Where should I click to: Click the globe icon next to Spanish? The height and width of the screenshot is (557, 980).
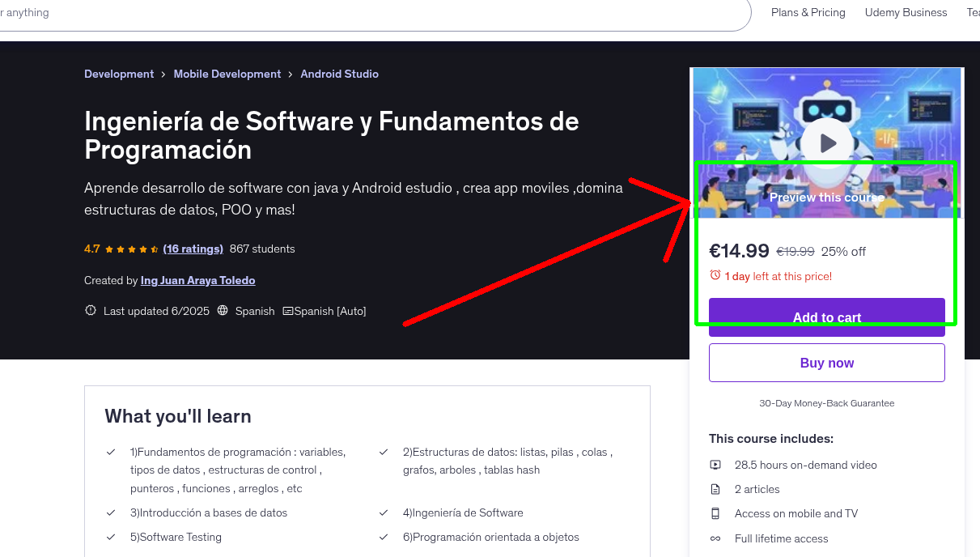[x=221, y=310]
